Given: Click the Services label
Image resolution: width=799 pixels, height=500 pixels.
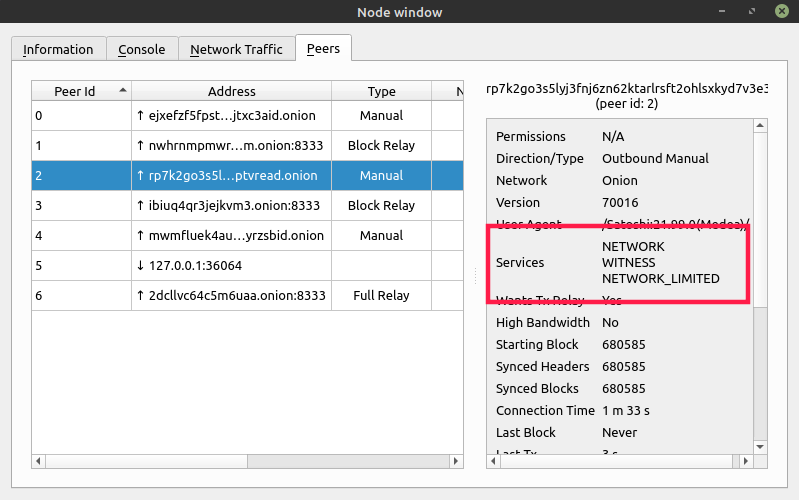Looking at the screenshot, I should pyautogui.click(x=520, y=262).
